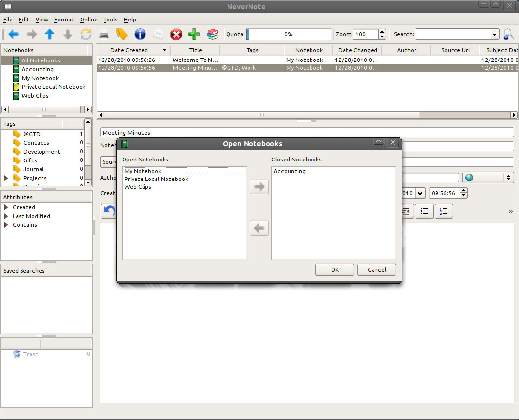Screen dimensions: 519x420
Task: Open the Edit menu
Action: coord(24,20)
